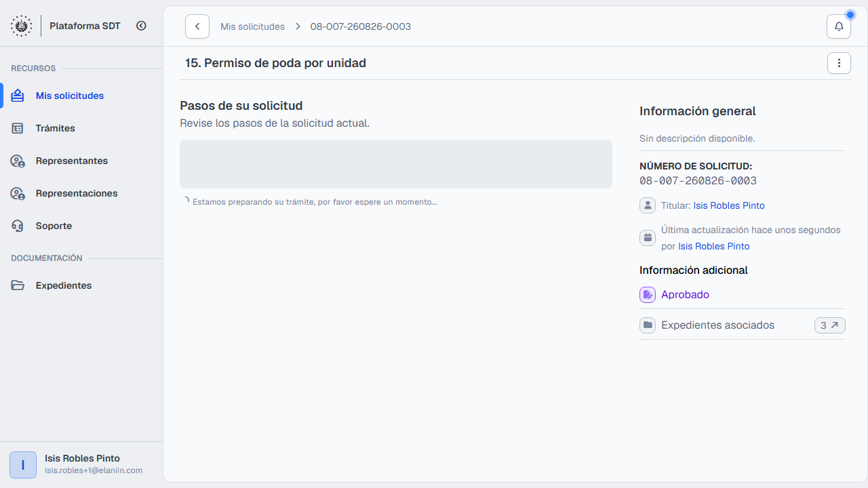
Task: Click the Representaciones person icon
Action: 18,193
